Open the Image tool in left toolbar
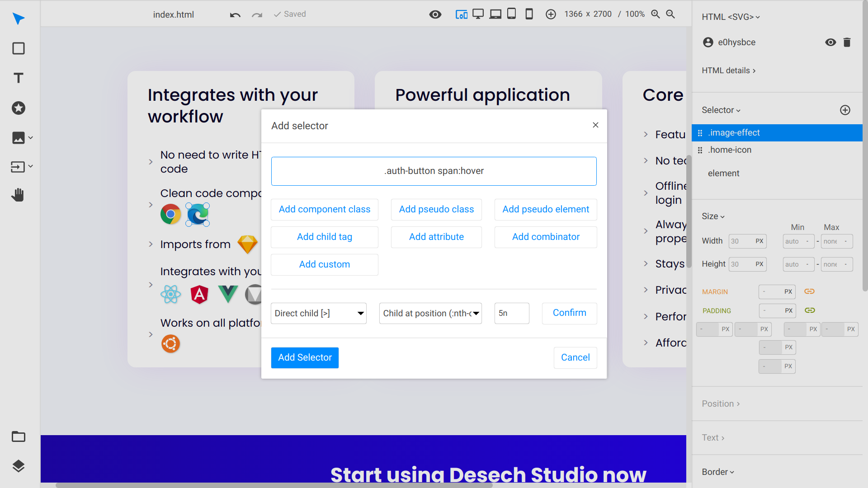The width and height of the screenshot is (868, 488). tap(18, 138)
